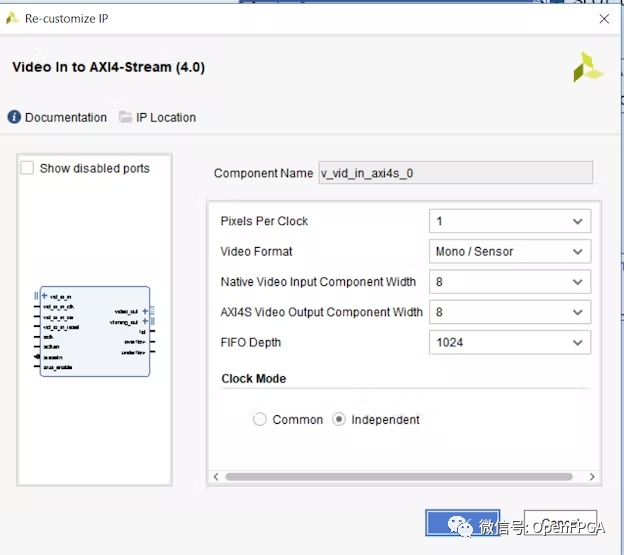Close the Re-customize IP dialog

pos(603,18)
